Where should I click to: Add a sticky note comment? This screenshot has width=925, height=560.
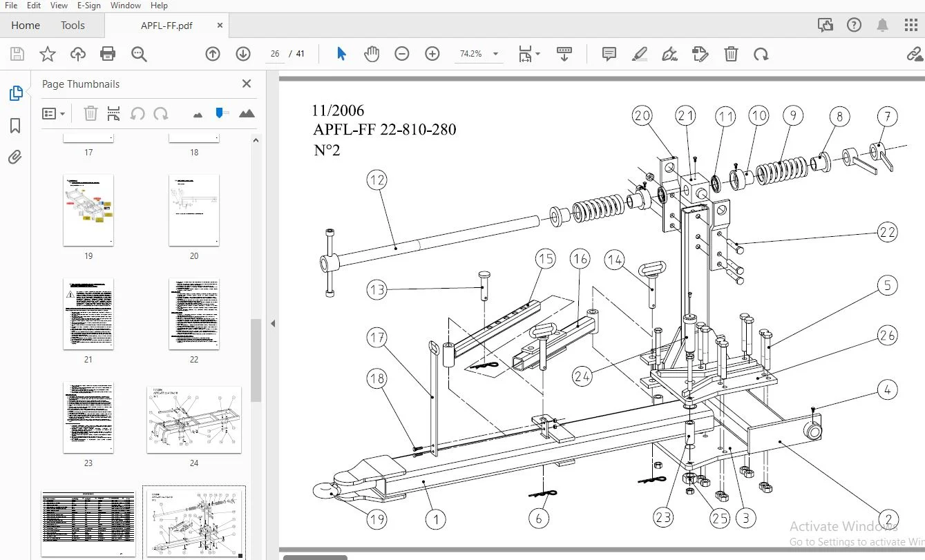tap(609, 54)
